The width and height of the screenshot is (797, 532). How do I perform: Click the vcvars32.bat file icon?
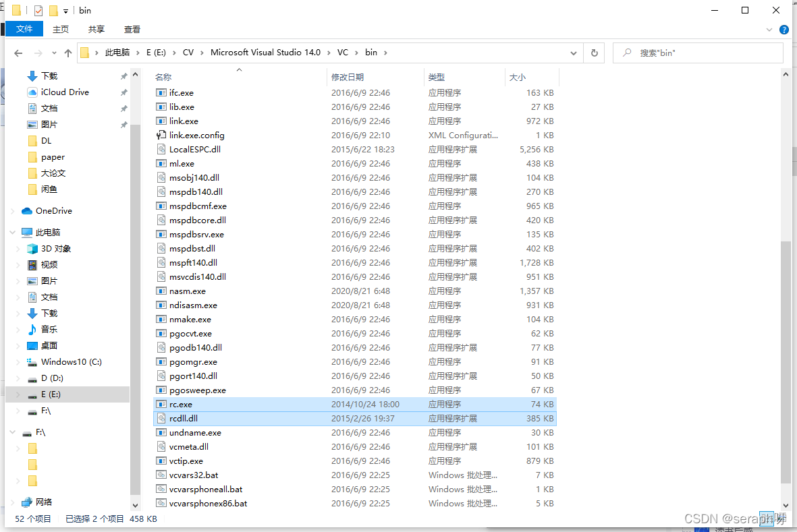[161, 475]
